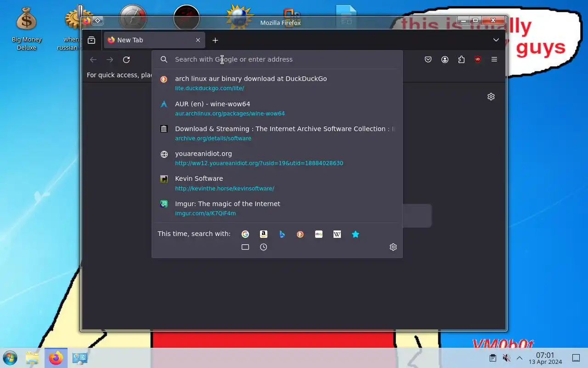Search this time with eBay

pyautogui.click(x=319, y=234)
